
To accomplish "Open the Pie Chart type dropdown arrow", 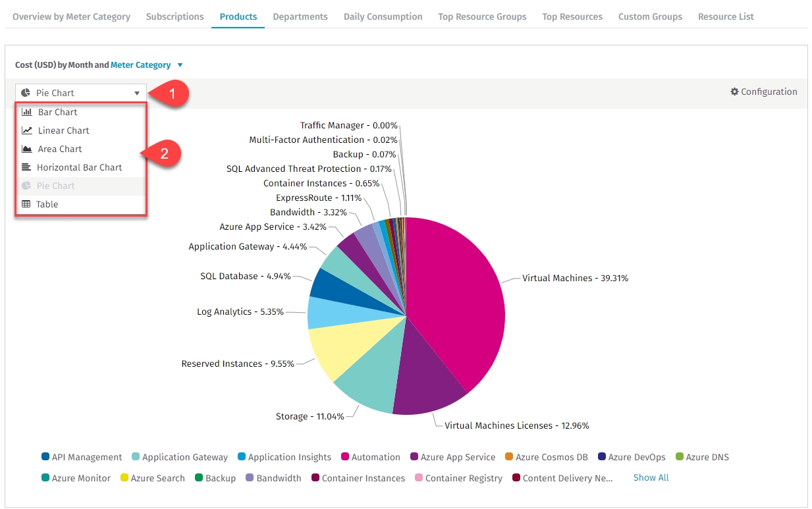I will 137,93.
